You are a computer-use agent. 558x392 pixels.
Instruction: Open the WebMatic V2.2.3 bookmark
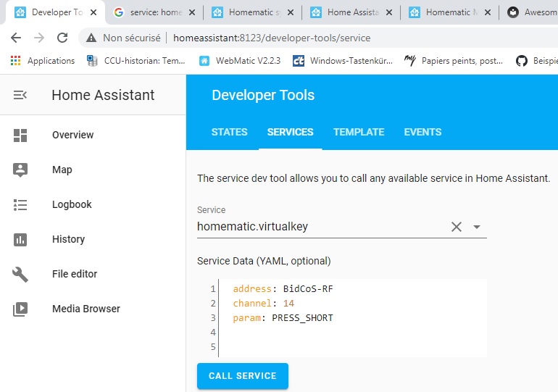240,61
